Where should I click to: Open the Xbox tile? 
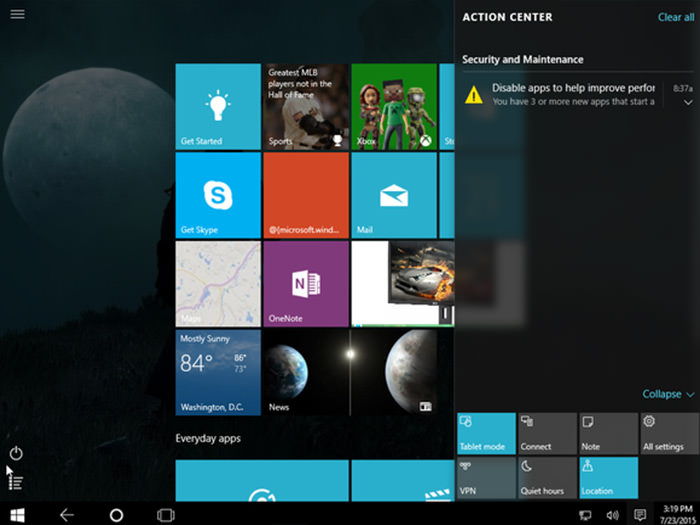[x=394, y=107]
